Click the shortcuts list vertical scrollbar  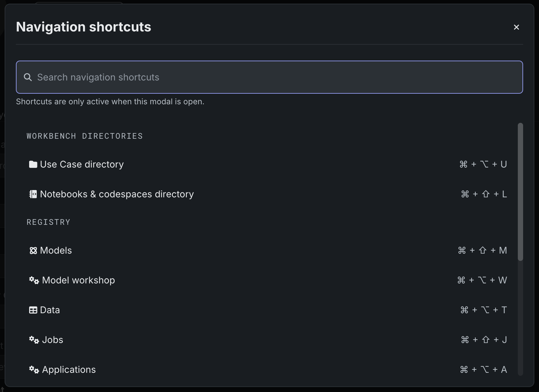click(x=520, y=192)
